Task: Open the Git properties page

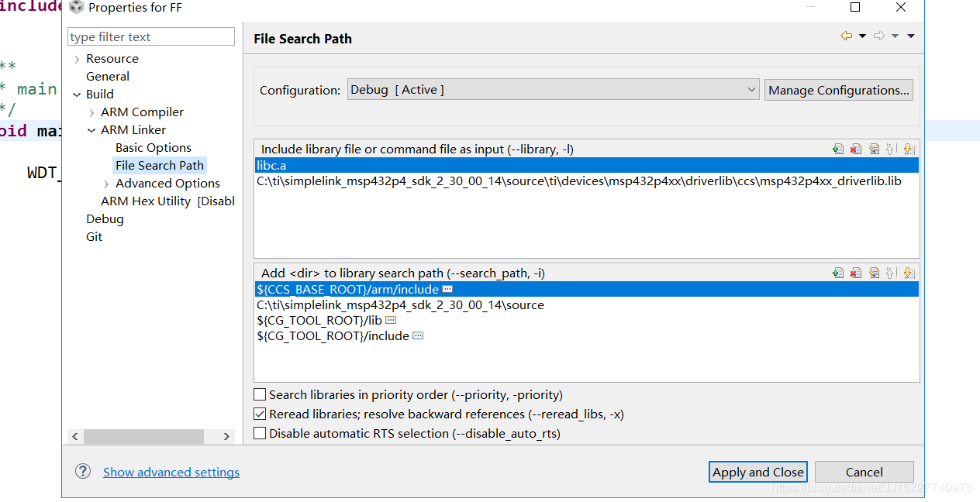Action: click(94, 236)
